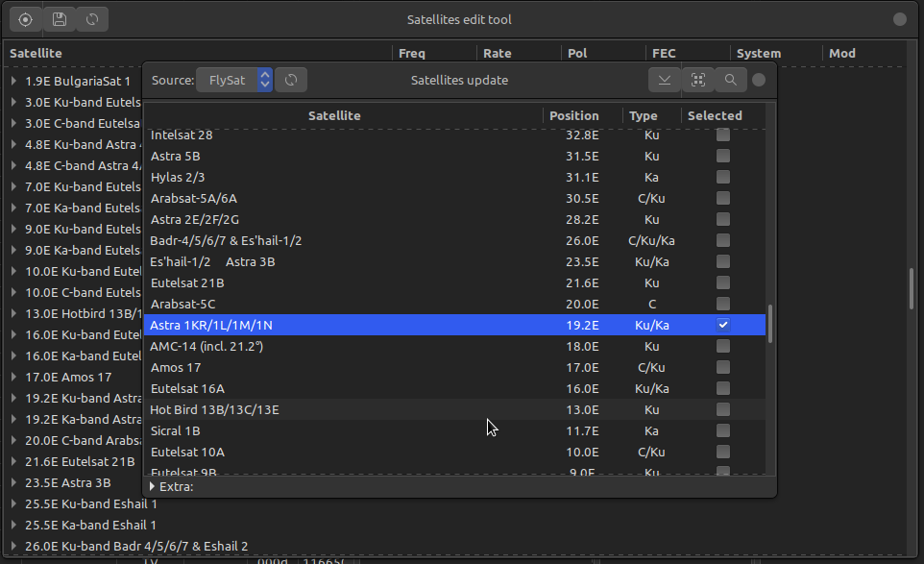924x564 pixels.
Task: Toggle checkbox for Amos 17 in update list
Action: [x=723, y=367]
